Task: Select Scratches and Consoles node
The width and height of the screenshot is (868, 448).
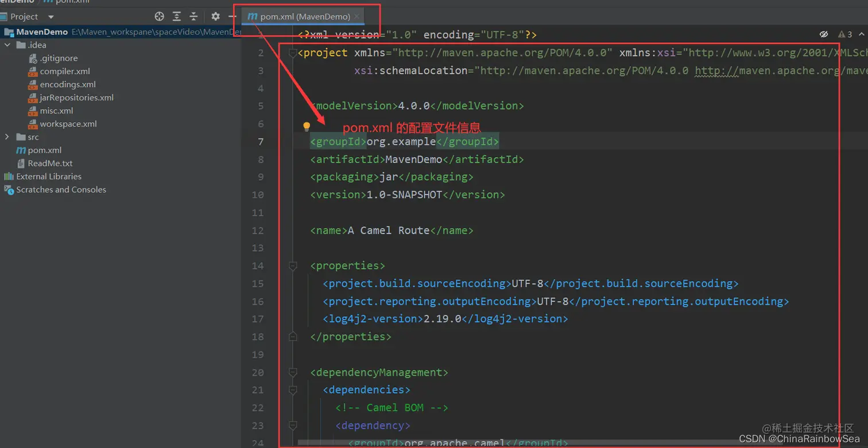Action: (61, 190)
